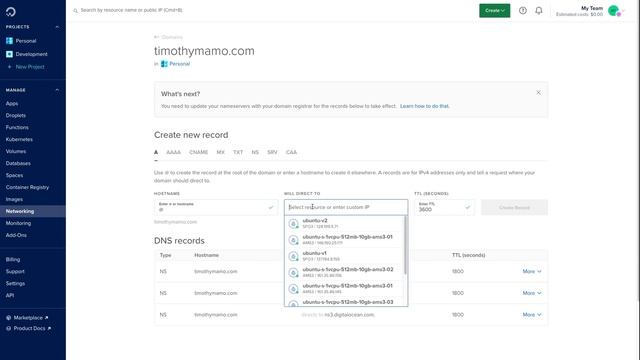Click the Type column header
Image resolution: width=640 pixels, height=360 pixels.
pyautogui.click(x=165, y=255)
